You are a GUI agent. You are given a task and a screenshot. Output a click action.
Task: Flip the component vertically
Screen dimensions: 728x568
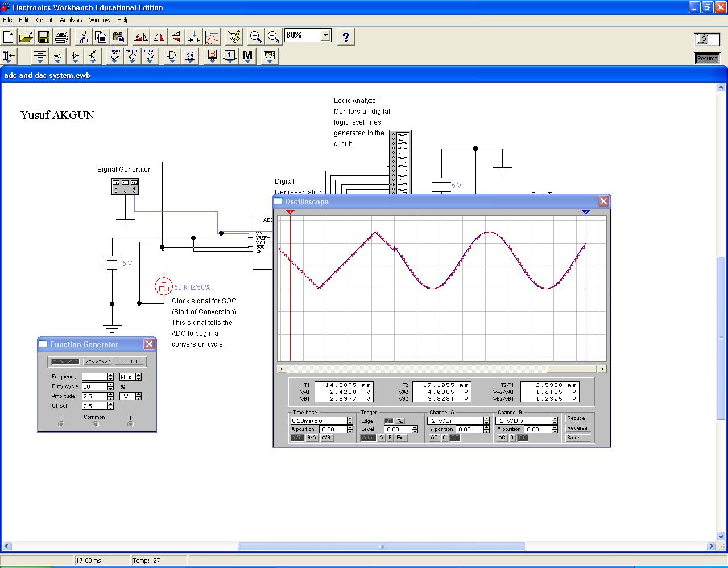(176, 37)
